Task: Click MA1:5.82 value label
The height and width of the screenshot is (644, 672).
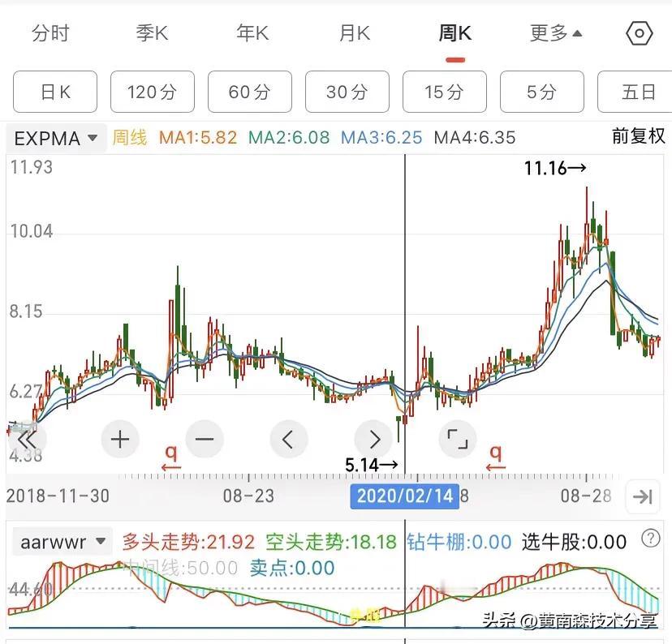Action: pos(197,138)
